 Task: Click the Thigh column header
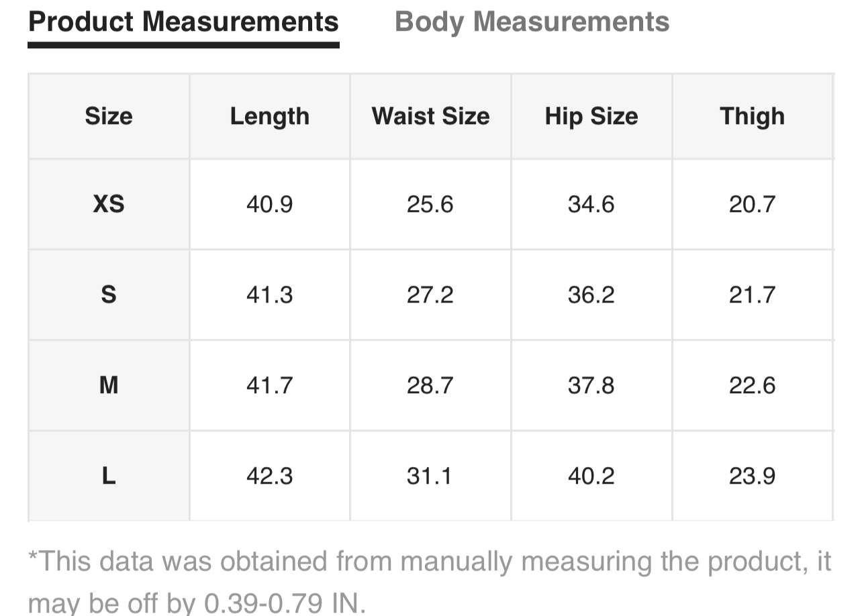[x=752, y=116]
